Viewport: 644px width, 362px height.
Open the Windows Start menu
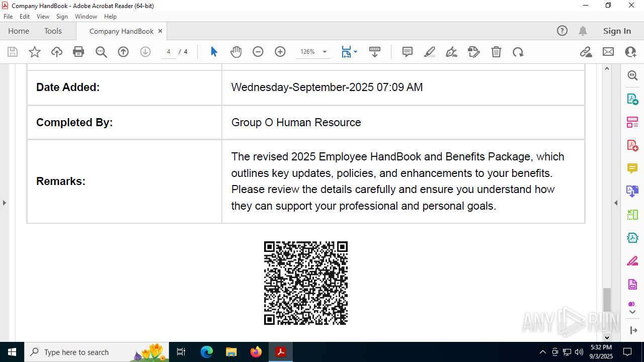point(12,352)
